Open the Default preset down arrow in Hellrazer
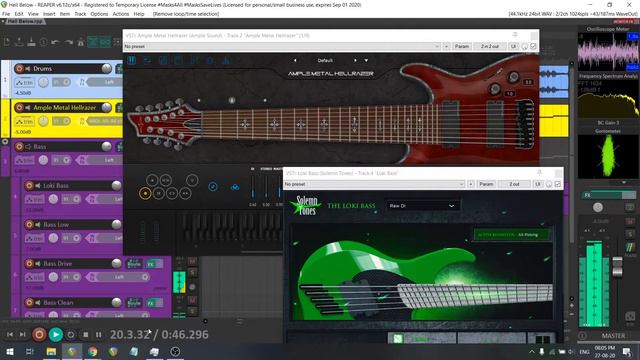The width and height of the screenshot is (640, 360). click(366, 60)
